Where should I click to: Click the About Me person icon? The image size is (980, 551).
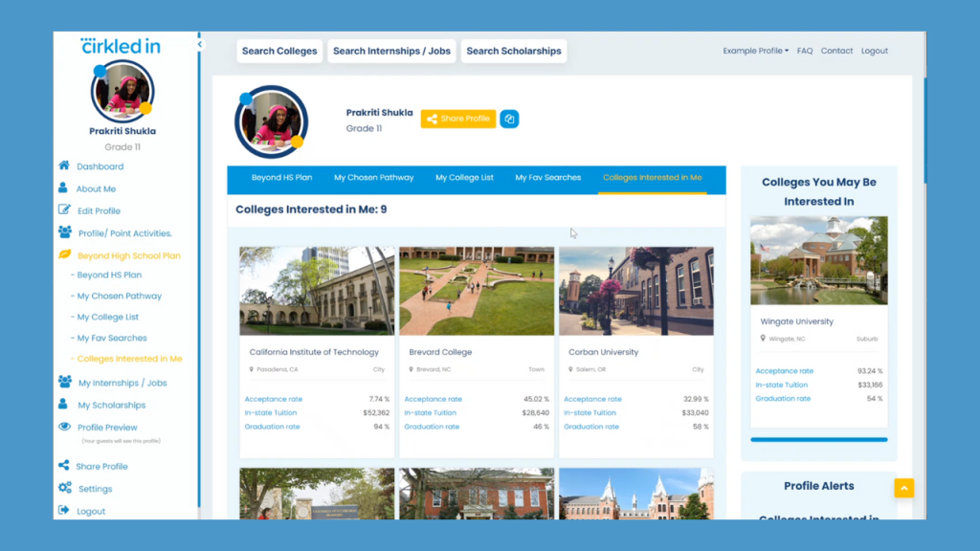[x=63, y=187]
